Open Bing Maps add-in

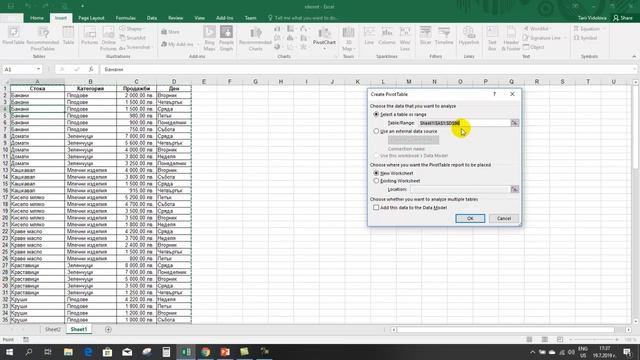point(209,38)
